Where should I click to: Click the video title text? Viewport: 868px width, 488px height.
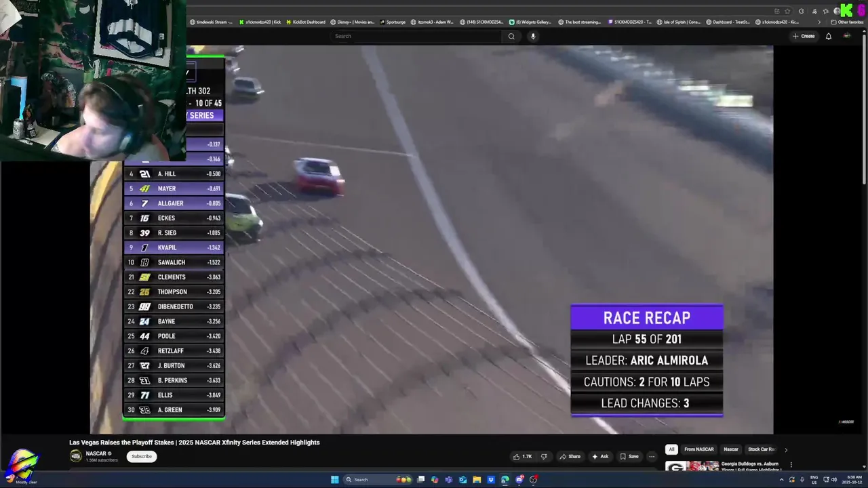(x=194, y=443)
